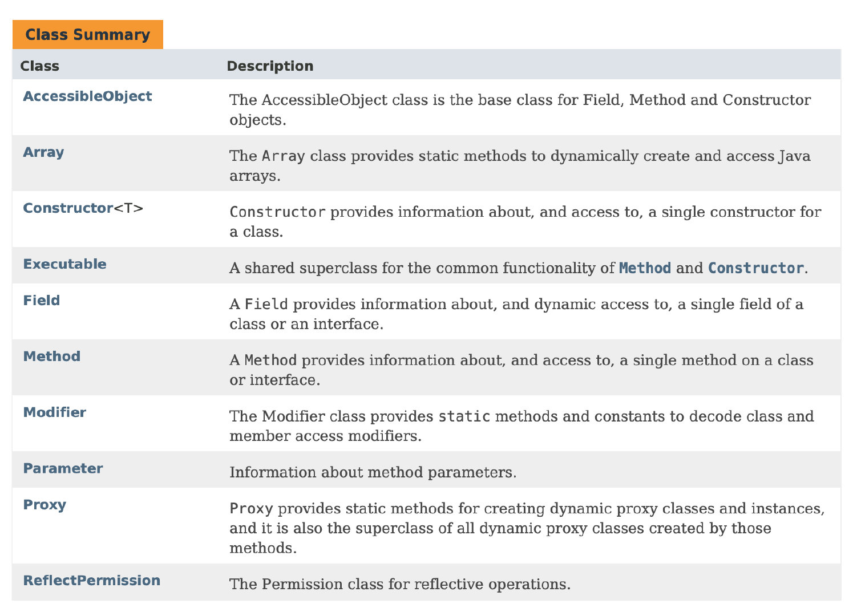Screen dimensions: 857x616
Task: Click the Class column header
Action: pos(40,66)
